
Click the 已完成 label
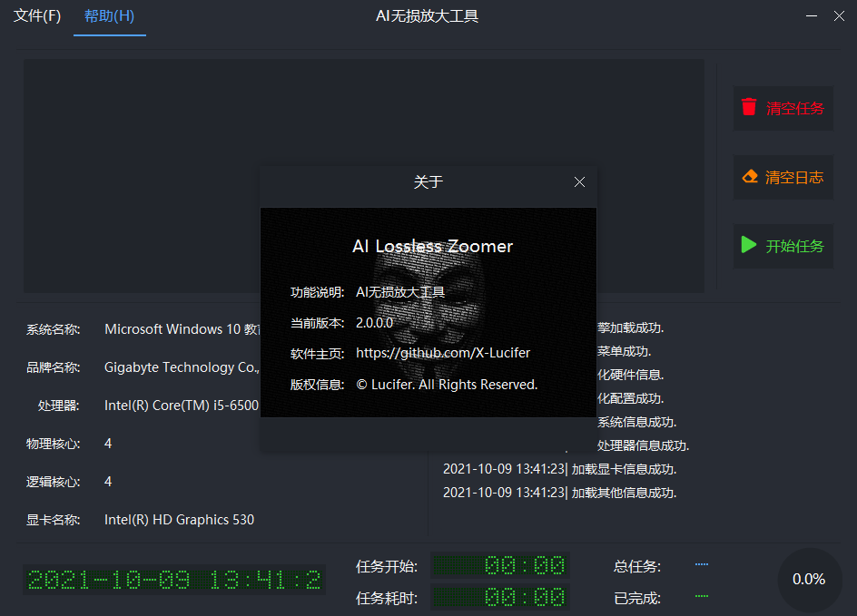click(637, 598)
